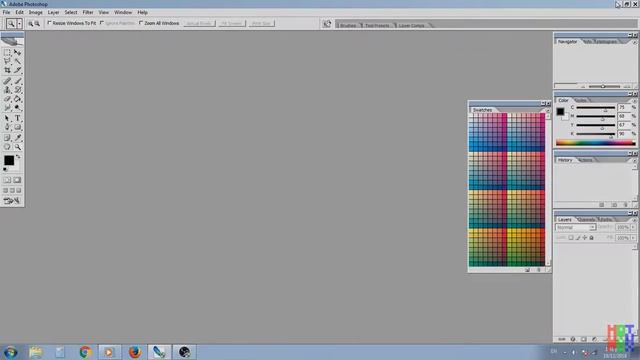The height and width of the screenshot is (360, 640).
Task: Open the Window menu
Action: (123, 13)
